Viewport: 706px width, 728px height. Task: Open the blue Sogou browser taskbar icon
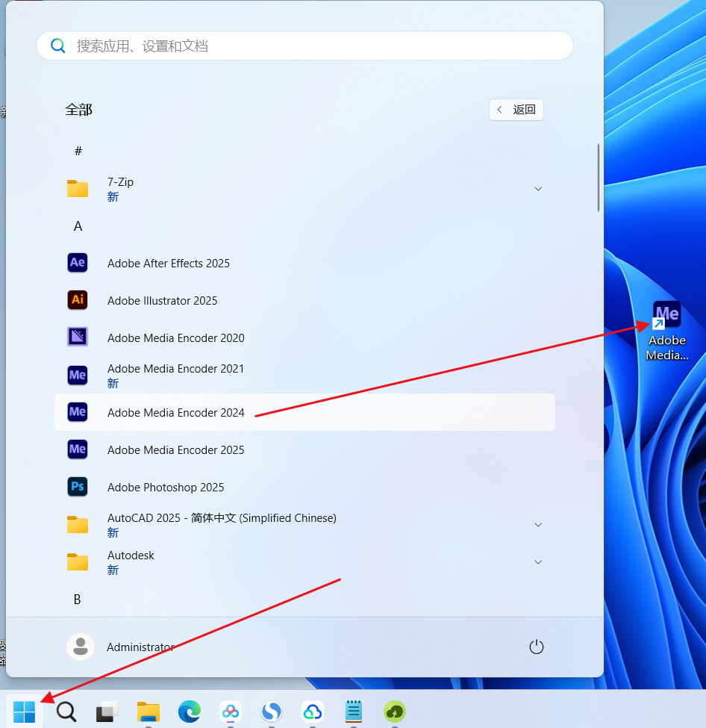(272, 712)
